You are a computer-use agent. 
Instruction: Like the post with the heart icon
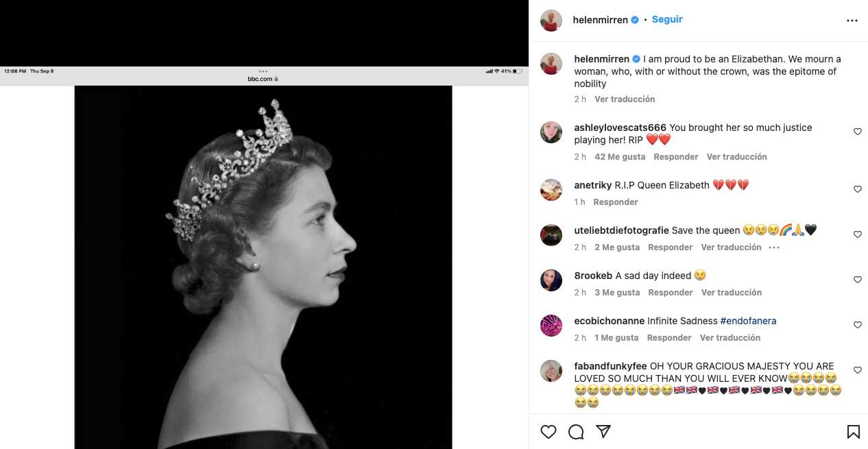pos(548,432)
